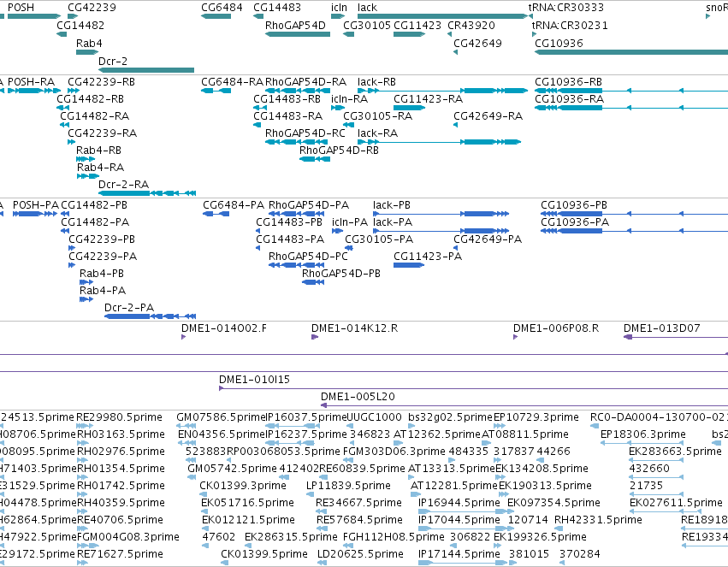
Task: Click the CG42239 gene label
Action: tap(92, 8)
